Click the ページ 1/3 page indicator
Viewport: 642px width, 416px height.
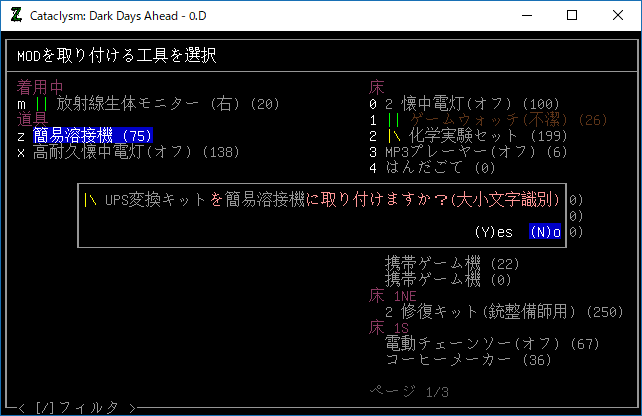click(x=412, y=391)
